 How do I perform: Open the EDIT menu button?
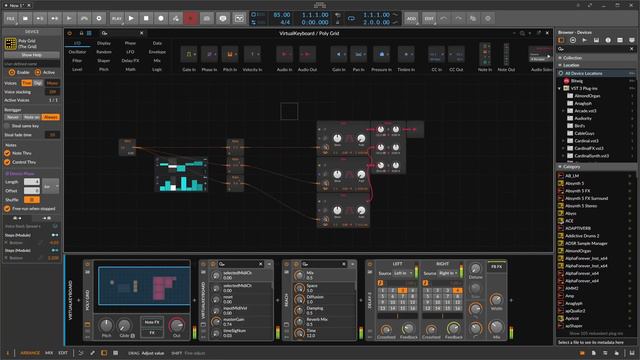pos(429,18)
